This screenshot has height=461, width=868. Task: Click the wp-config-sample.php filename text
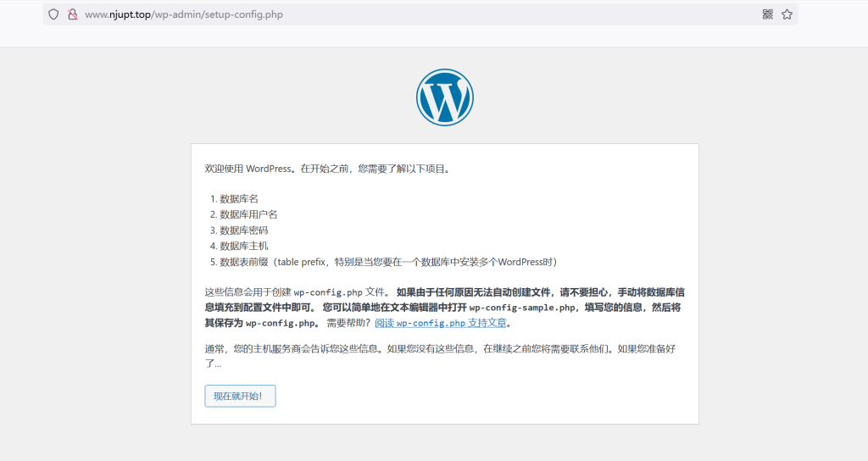(522, 308)
